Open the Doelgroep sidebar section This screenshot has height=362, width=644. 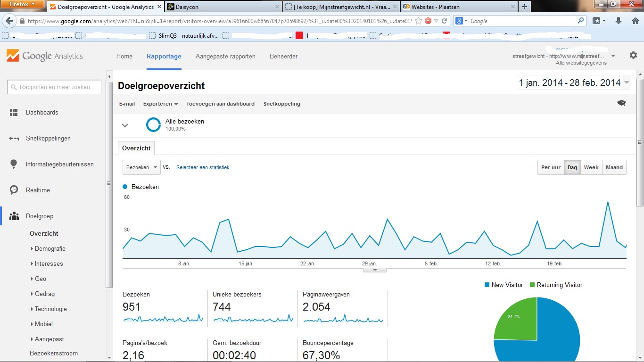click(40, 216)
